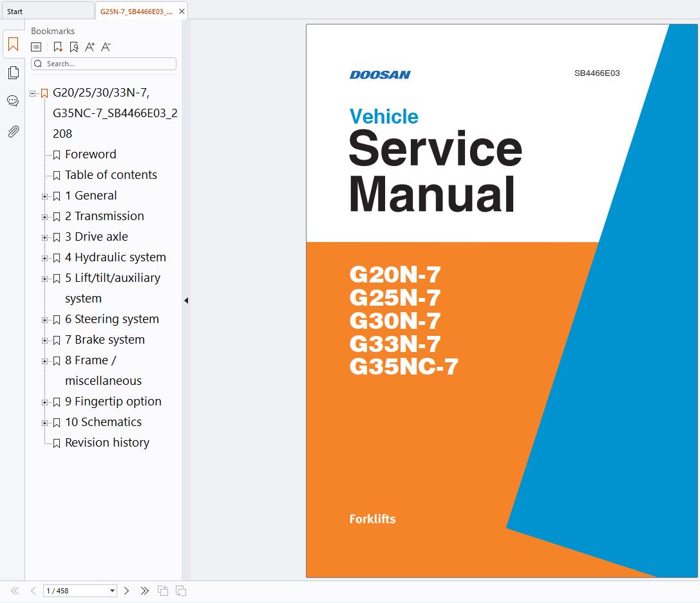
Task: Expand the 3 Drive axle bookmark
Action: click(x=44, y=237)
